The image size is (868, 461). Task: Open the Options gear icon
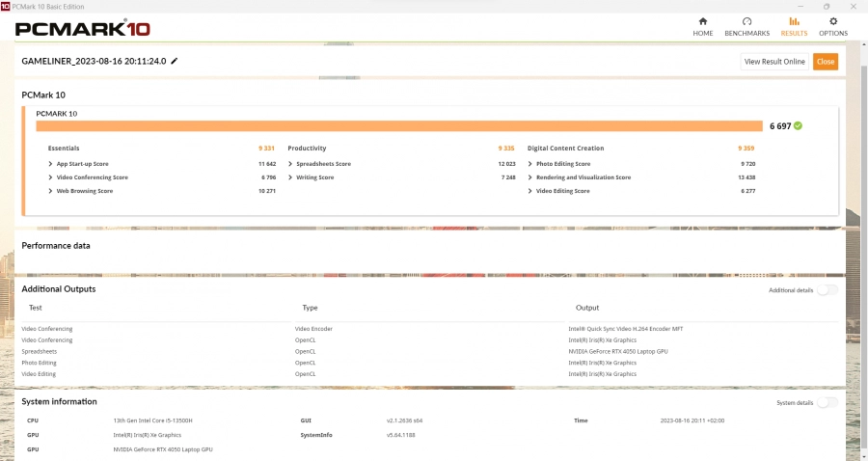point(833,21)
